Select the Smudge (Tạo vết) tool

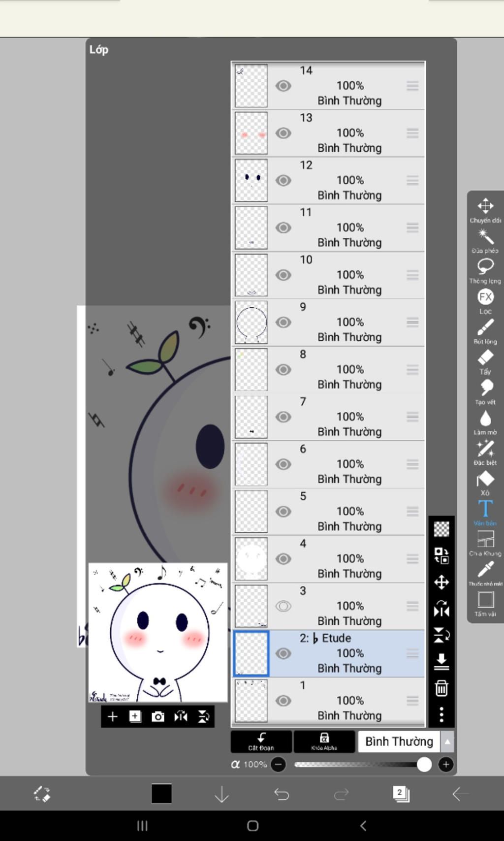(x=485, y=392)
